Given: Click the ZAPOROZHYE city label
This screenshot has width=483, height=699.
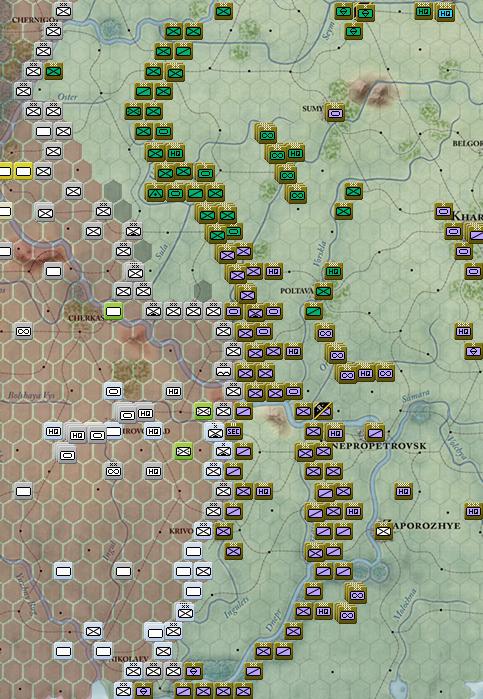Looking at the screenshot, I should 423,526.
